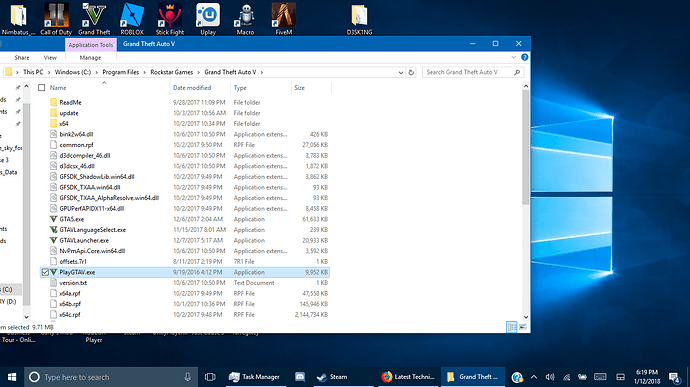This screenshot has width=690, height=387.
Task: Select bink2w64.dll file
Action: [x=76, y=134]
